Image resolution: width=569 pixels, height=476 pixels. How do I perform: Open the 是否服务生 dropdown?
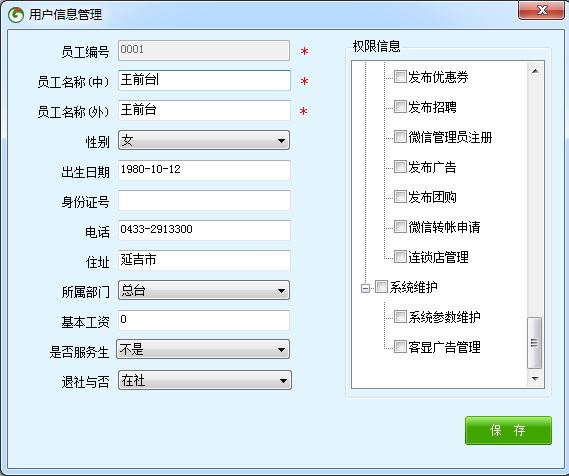[203, 349]
